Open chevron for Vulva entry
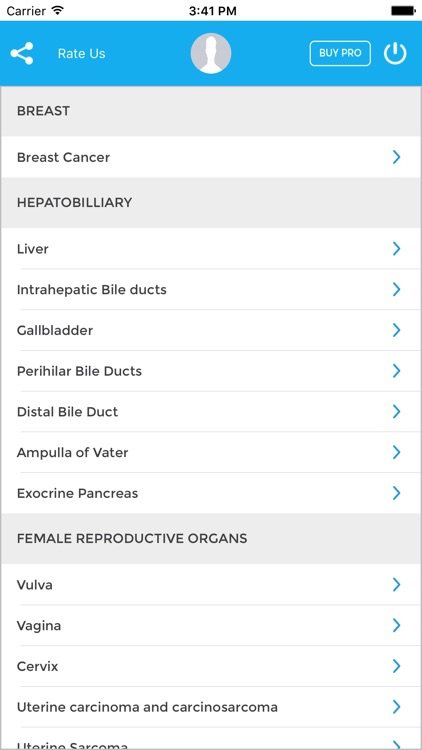422x750 pixels. coord(397,585)
